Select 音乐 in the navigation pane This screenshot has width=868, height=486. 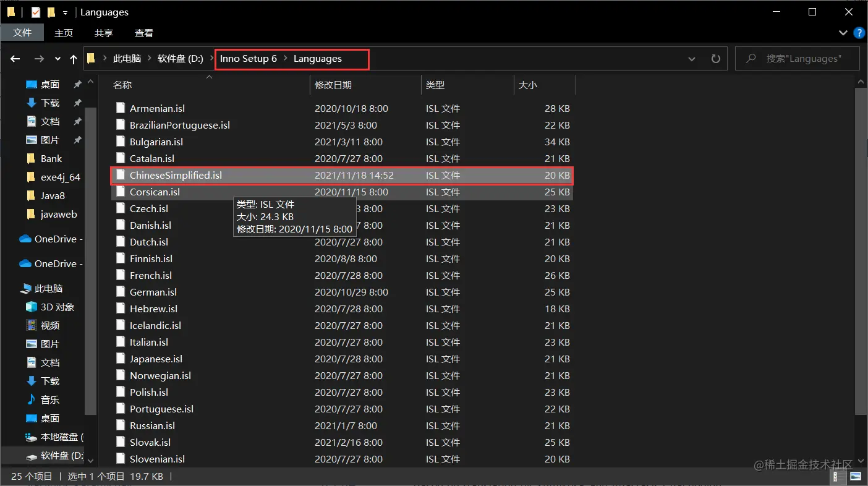tap(50, 400)
